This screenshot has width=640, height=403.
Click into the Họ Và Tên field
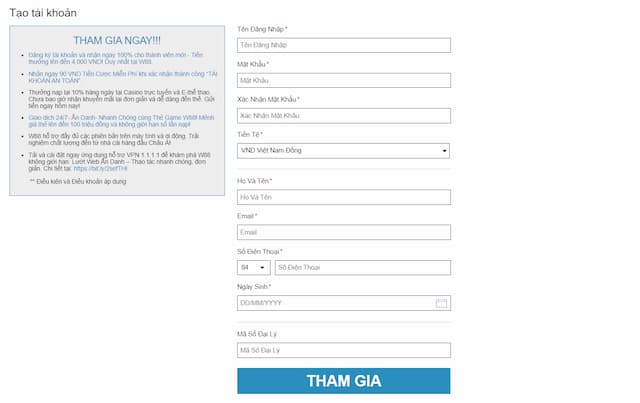[344, 197]
